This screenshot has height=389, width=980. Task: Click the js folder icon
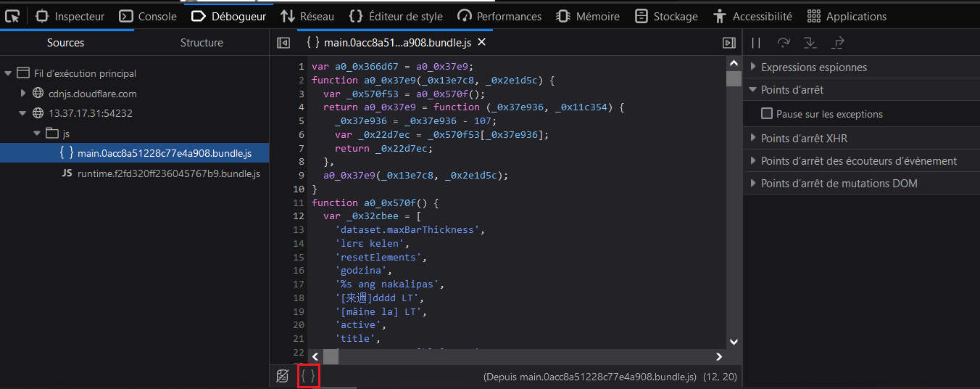click(x=51, y=134)
